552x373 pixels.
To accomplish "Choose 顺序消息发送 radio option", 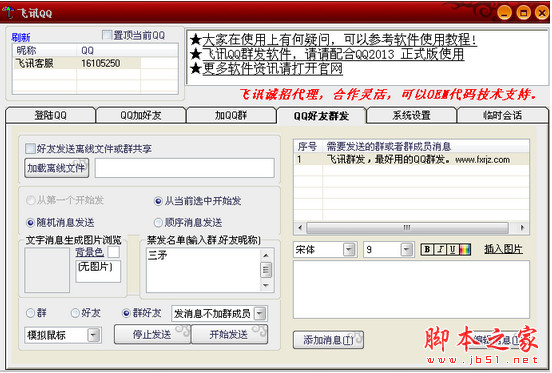I will click(158, 223).
